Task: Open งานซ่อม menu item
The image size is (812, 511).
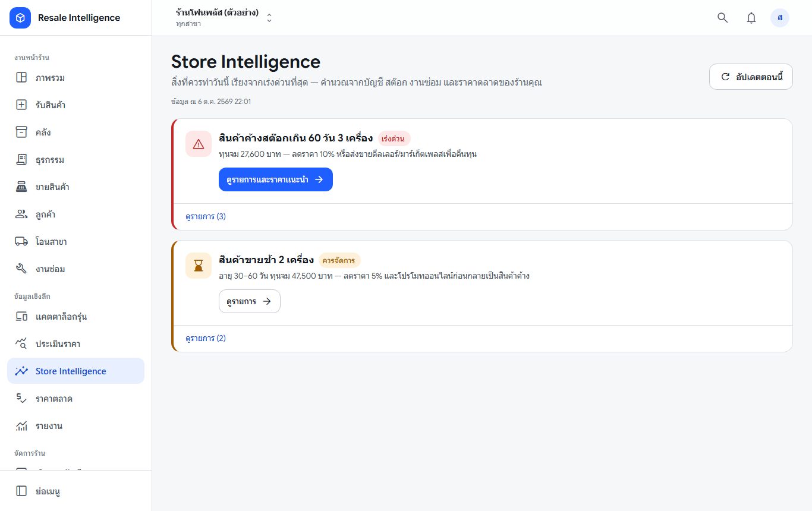Action: click(75, 269)
